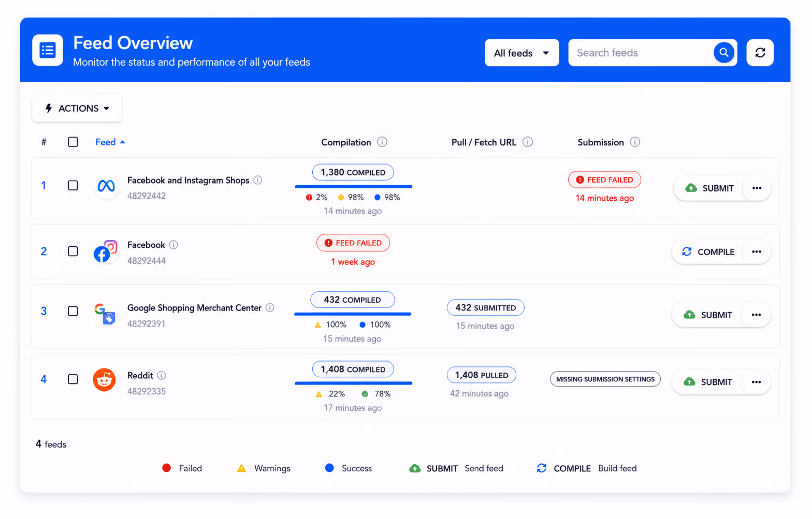Select the Reddit feed checkbox

click(x=73, y=379)
